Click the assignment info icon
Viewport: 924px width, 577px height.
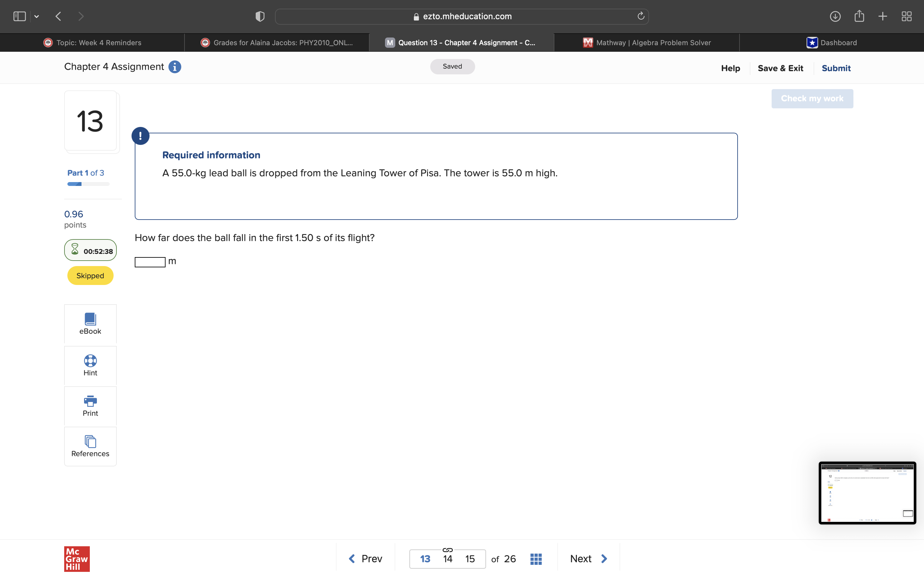[175, 67]
